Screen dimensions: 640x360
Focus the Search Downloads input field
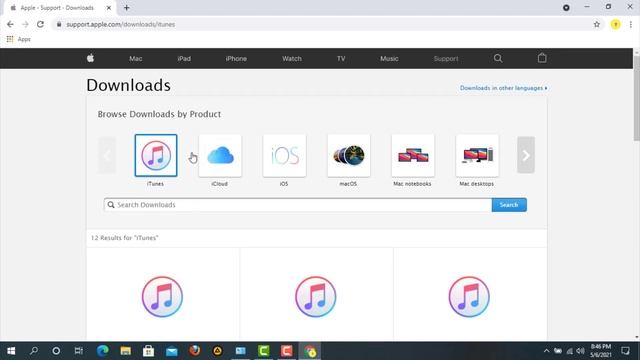coord(298,205)
